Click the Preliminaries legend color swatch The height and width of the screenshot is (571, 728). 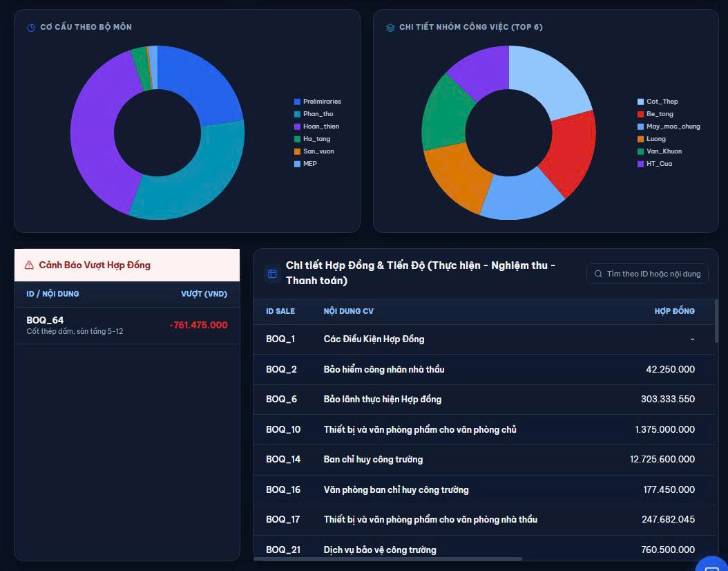click(297, 102)
